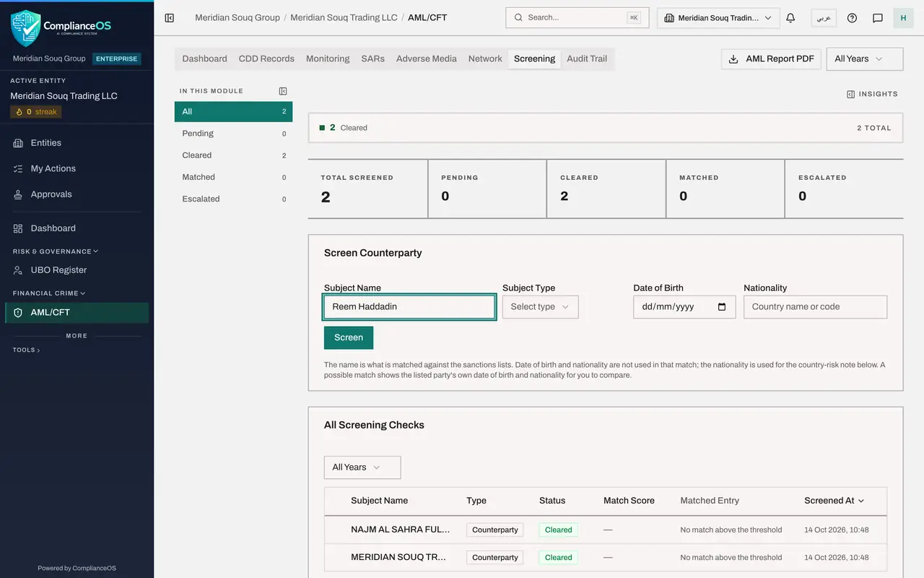Image resolution: width=924 pixels, height=578 pixels.
Task: Go to My Actions
Action: [x=77, y=168]
